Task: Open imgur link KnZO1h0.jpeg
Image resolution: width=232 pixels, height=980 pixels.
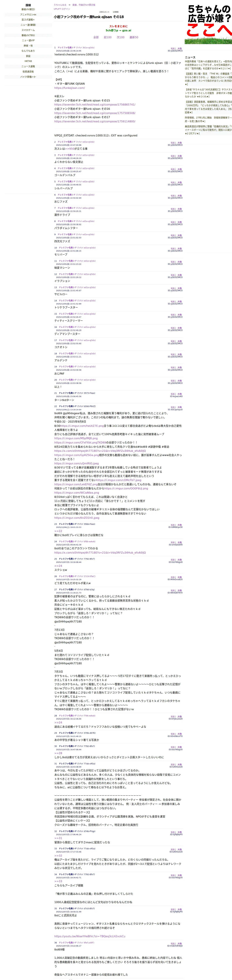Action: (x=77, y=518)
